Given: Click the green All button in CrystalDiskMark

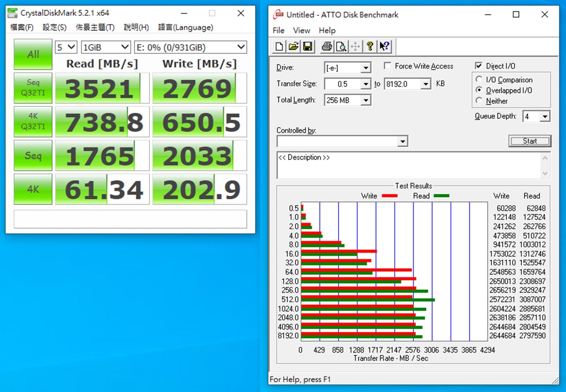Looking at the screenshot, I should (33, 54).
